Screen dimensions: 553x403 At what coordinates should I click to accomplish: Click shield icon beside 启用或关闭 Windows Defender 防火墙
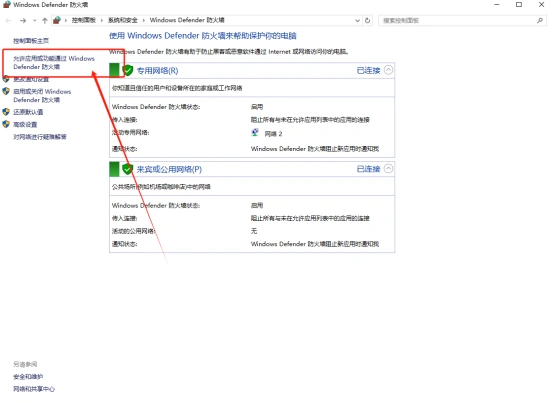point(6,91)
